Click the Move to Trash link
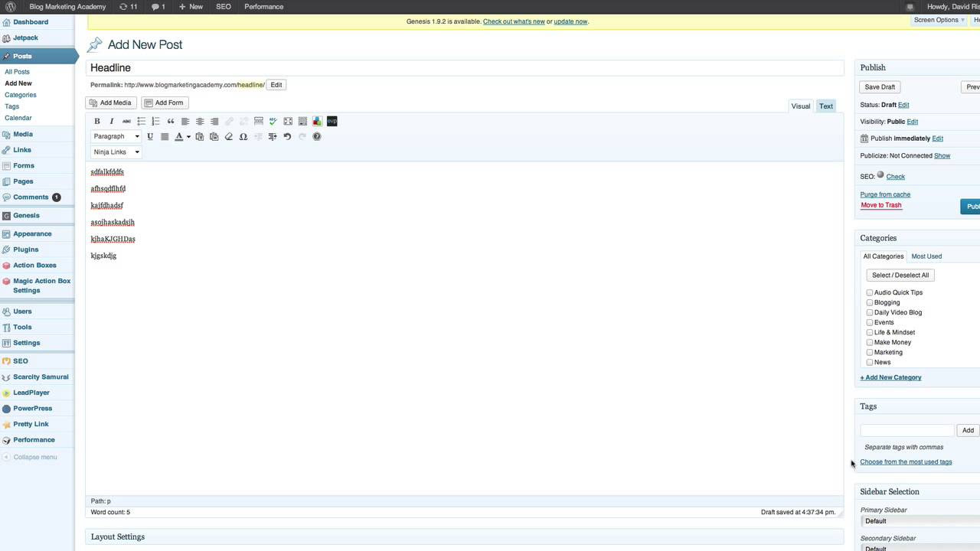The width and height of the screenshot is (980, 551). click(881, 205)
